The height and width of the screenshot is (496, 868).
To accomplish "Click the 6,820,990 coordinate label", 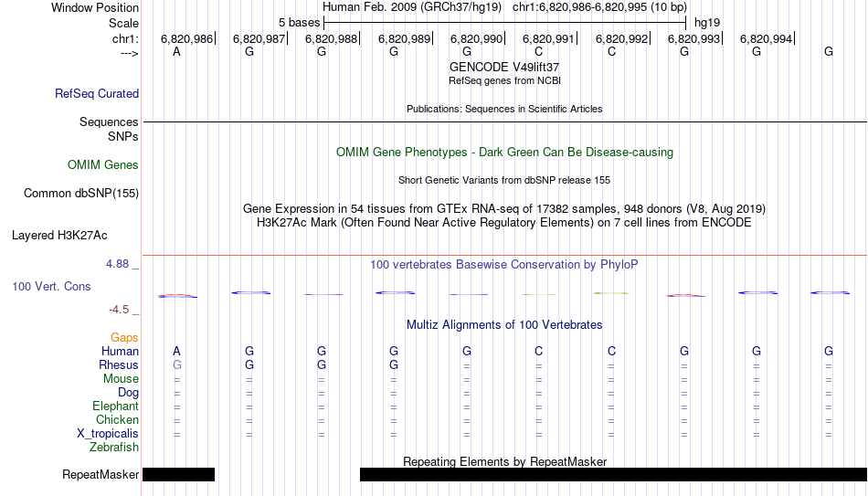I will coord(476,38).
